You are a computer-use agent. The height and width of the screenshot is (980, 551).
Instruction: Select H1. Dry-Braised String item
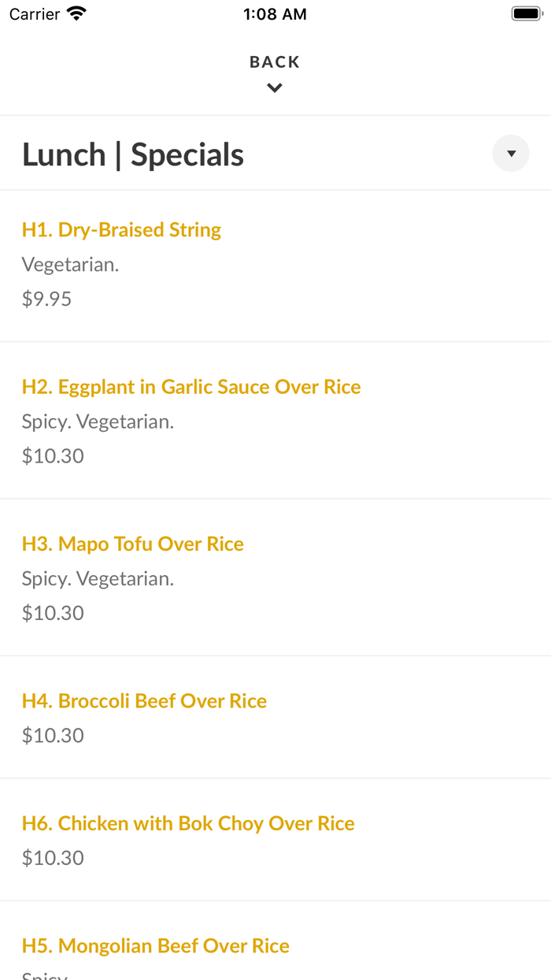tap(121, 230)
